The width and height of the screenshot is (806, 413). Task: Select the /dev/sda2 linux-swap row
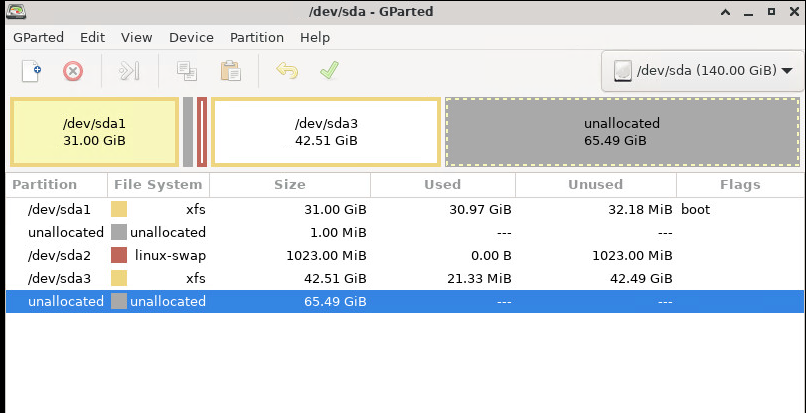405,255
